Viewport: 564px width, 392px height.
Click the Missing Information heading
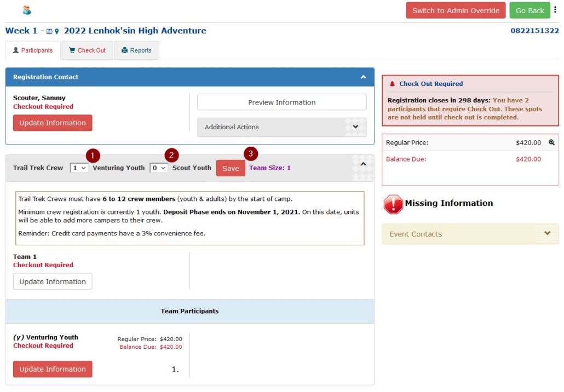449,203
